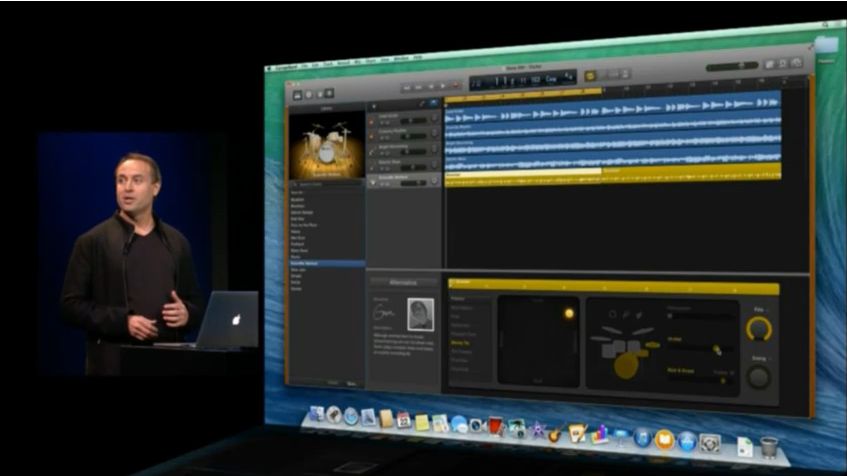Select the folder icon on the desktop
The height and width of the screenshot is (476, 847).
(826, 46)
